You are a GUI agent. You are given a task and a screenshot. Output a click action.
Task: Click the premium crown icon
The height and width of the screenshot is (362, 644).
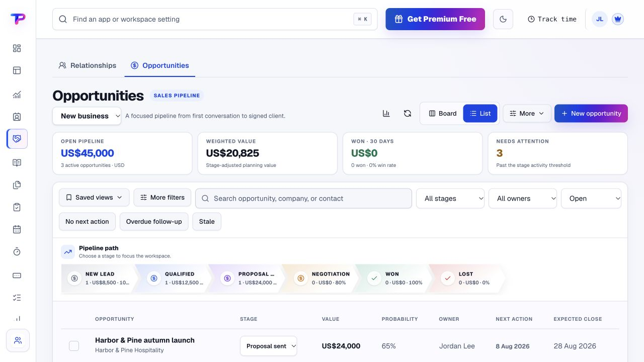tap(618, 19)
